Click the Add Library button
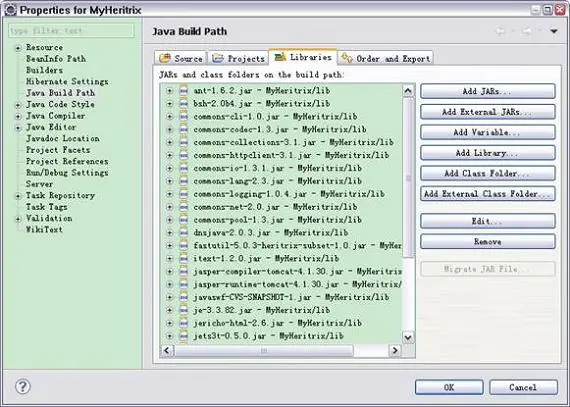This screenshot has height=407, width=570. coord(488,153)
